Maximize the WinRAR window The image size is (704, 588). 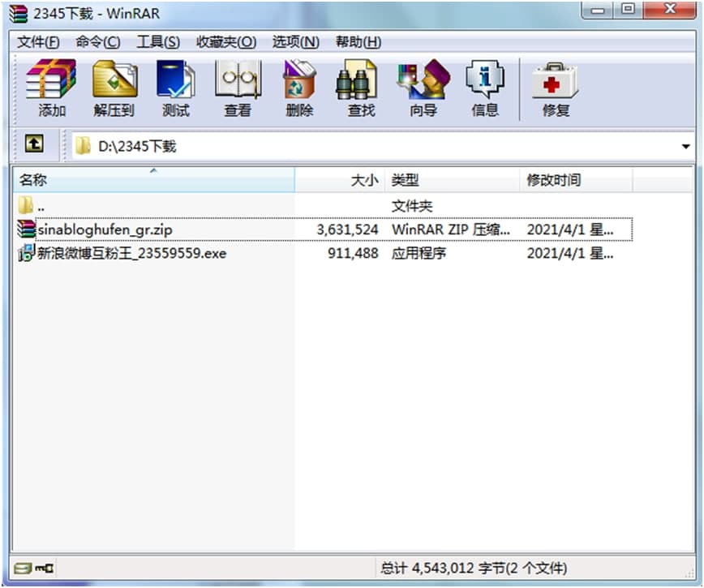pyautogui.click(x=628, y=10)
